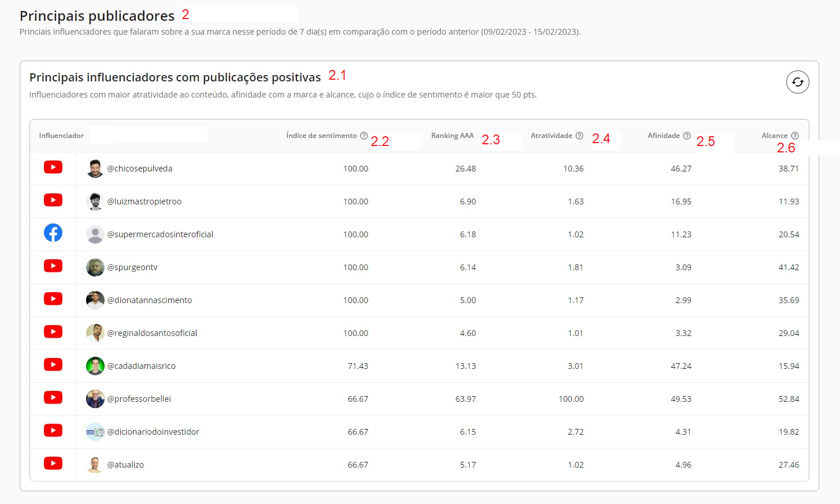
Task: Select the @dicionariodoinvestidor influencer name
Action: tap(153, 432)
